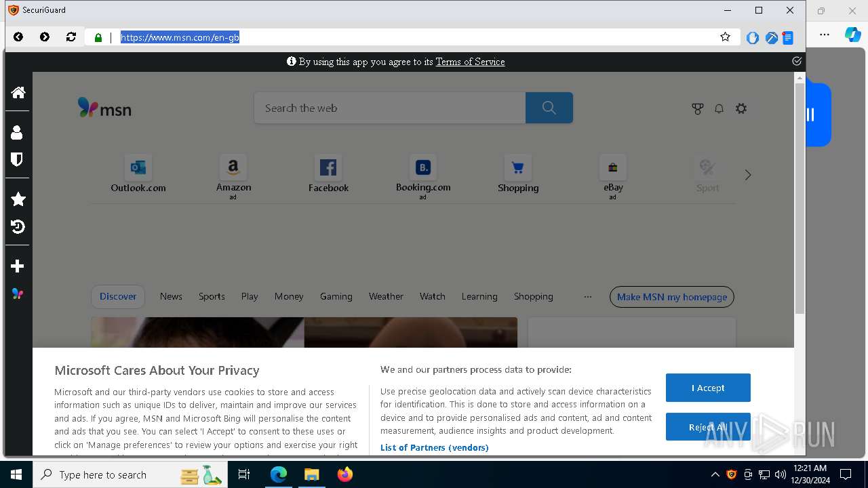Click the taskbar search box

(131, 474)
